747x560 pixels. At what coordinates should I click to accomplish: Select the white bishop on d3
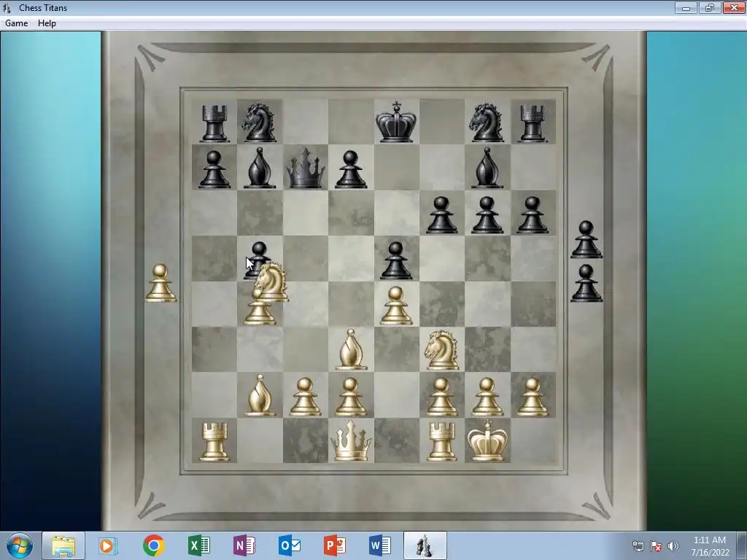coord(351,350)
